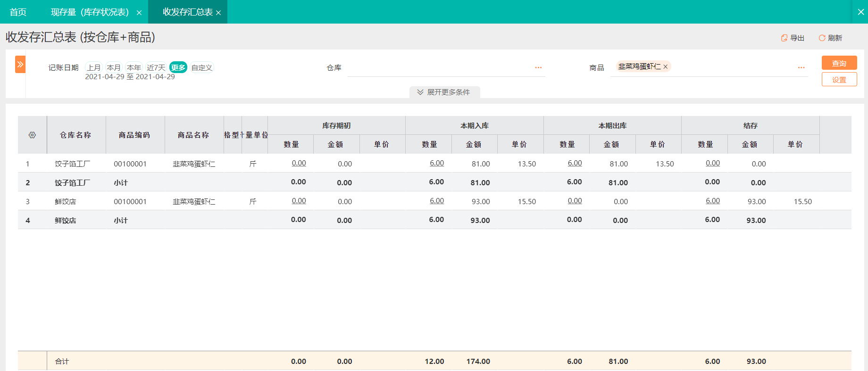Select the 近7天 date range option
The height and width of the screenshot is (371, 868).
point(156,67)
